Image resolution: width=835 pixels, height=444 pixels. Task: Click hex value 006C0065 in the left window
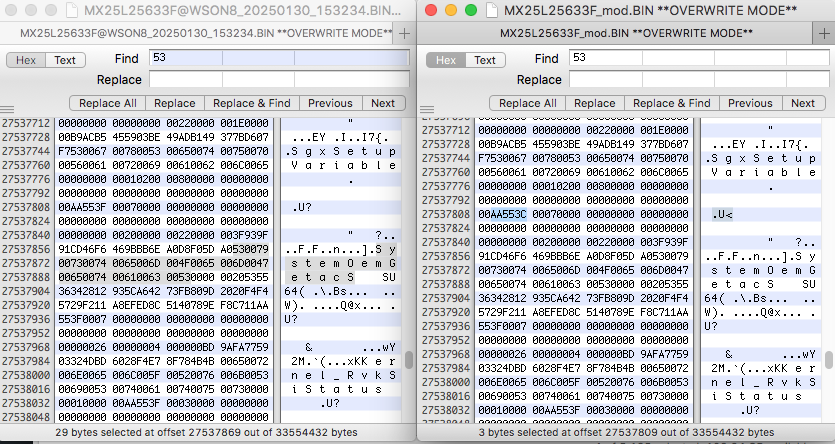point(244,165)
